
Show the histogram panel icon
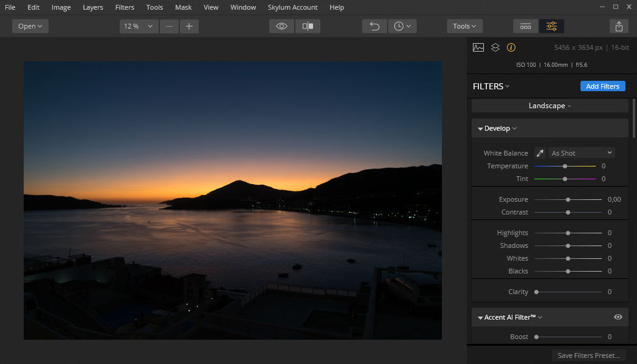click(478, 47)
